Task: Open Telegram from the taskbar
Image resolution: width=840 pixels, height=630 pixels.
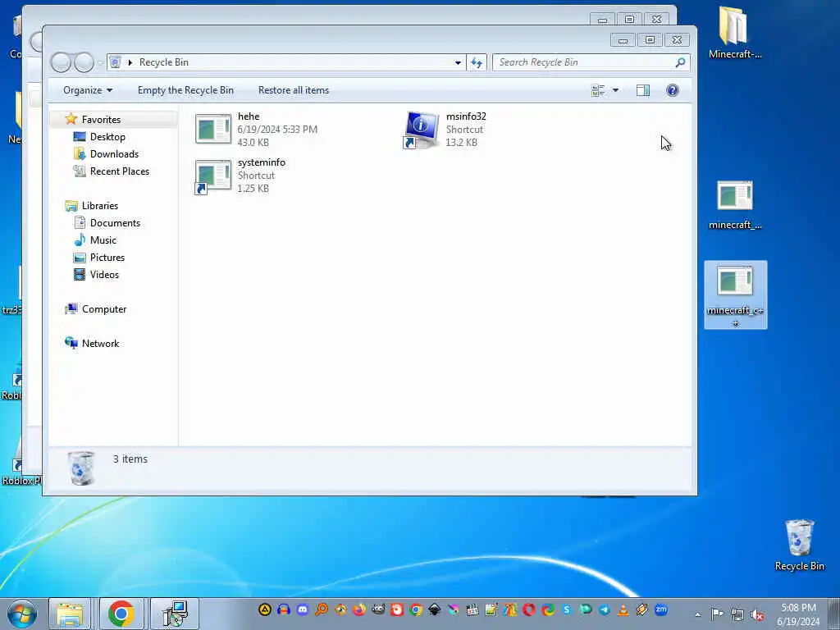Action: click(605, 609)
